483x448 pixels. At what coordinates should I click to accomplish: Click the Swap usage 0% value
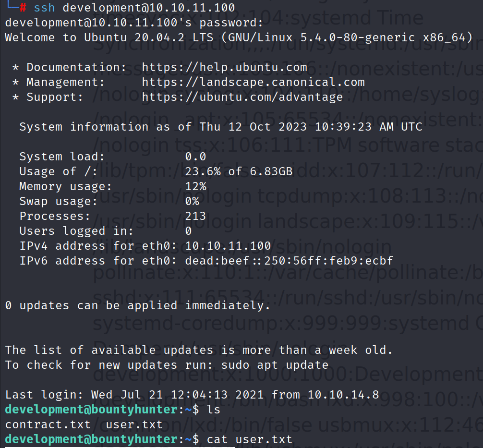[192, 201]
